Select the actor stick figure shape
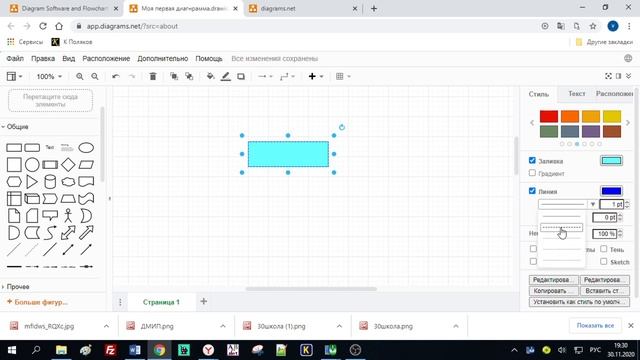The image size is (640, 360). click(x=68, y=216)
